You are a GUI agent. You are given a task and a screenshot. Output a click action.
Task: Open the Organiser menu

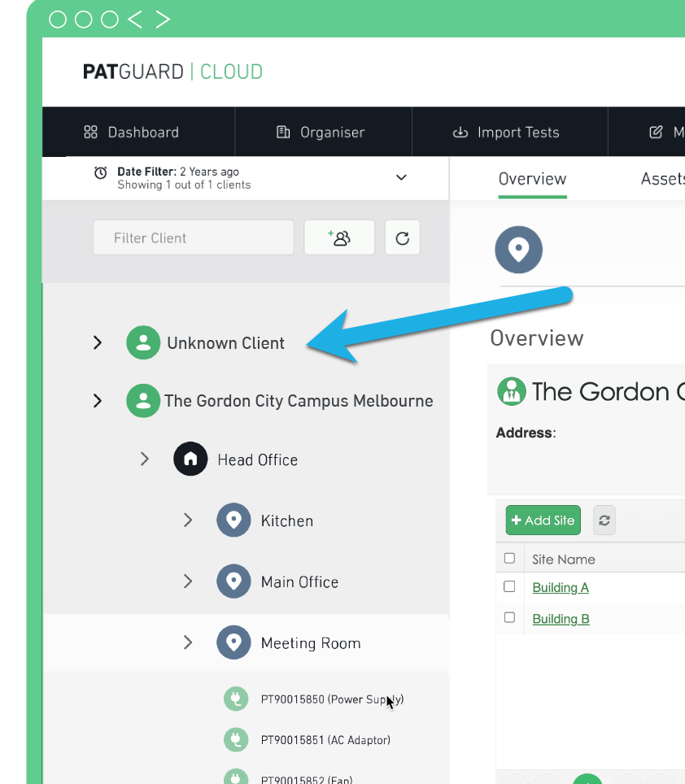click(324, 132)
